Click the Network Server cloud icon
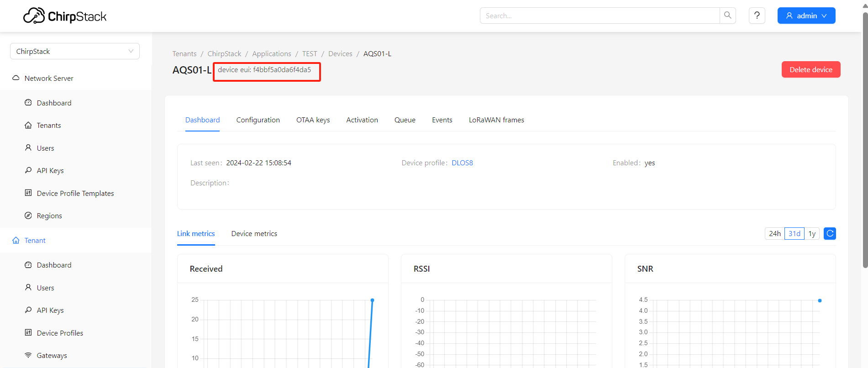The height and width of the screenshot is (368, 868). [16, 78]
